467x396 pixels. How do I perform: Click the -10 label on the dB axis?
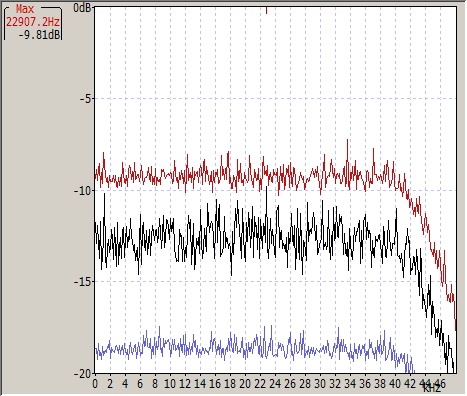point(82,191)
